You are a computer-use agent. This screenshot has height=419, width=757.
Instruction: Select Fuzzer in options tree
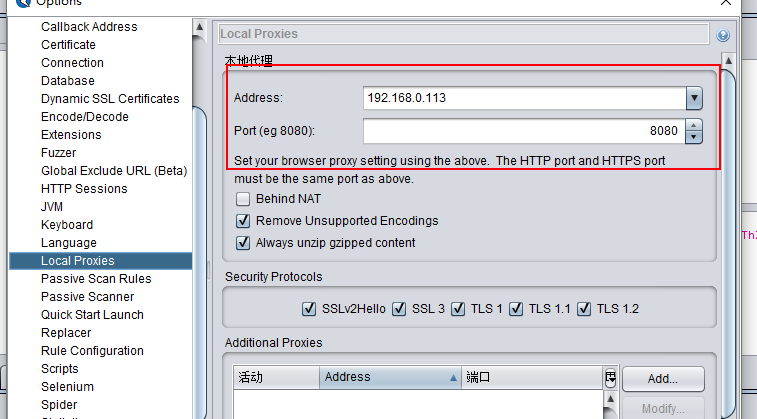click(58, 153)
